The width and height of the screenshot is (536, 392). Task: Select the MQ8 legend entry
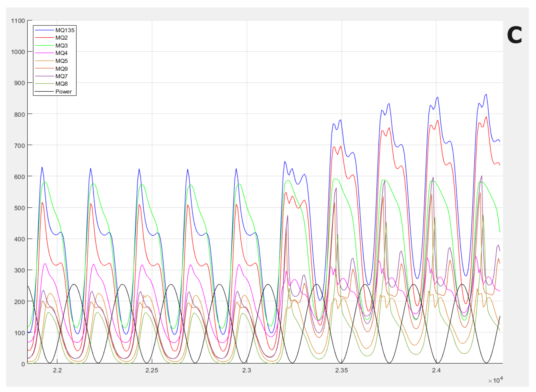coord(61,84)
